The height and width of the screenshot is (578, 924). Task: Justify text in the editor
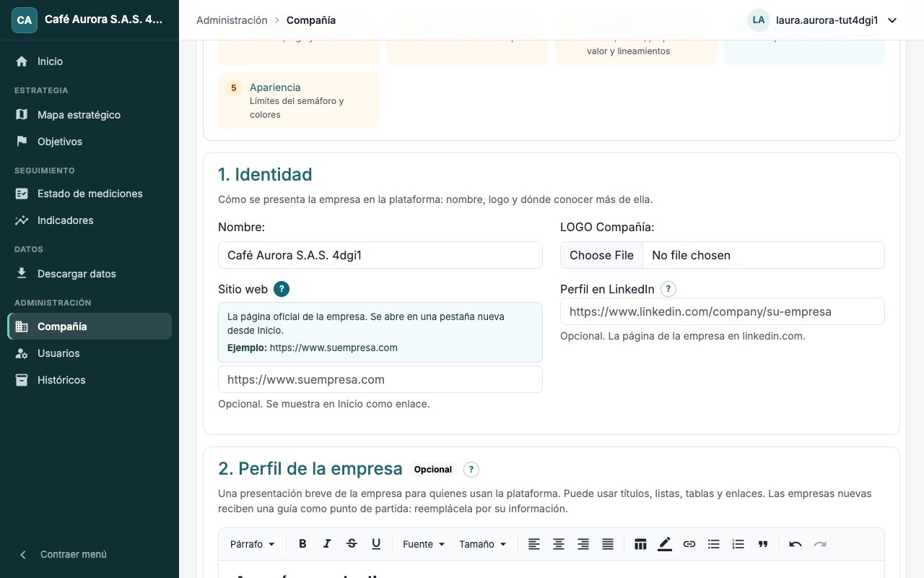point(608,544)
